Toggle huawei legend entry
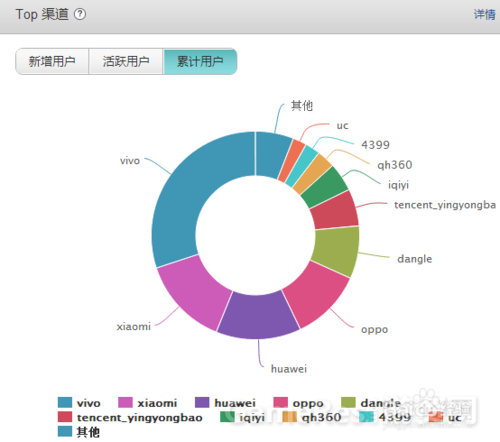The image size is (500, 442). point(225,403)
